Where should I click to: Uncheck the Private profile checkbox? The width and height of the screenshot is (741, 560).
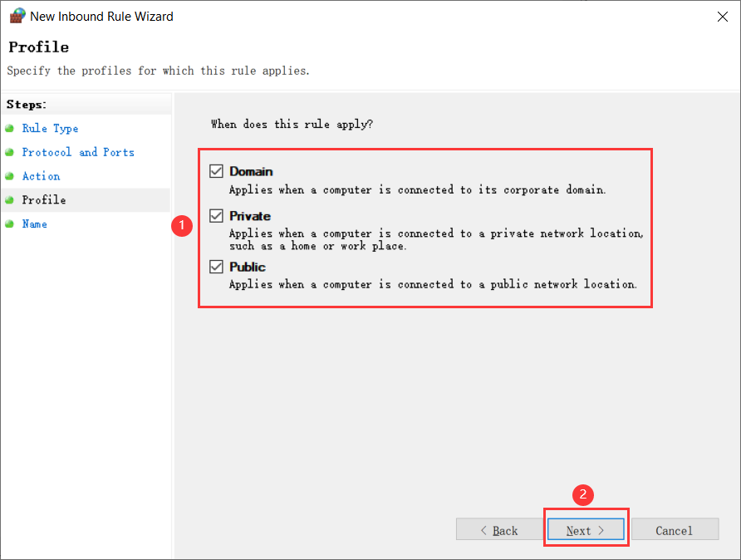(216, 216)
